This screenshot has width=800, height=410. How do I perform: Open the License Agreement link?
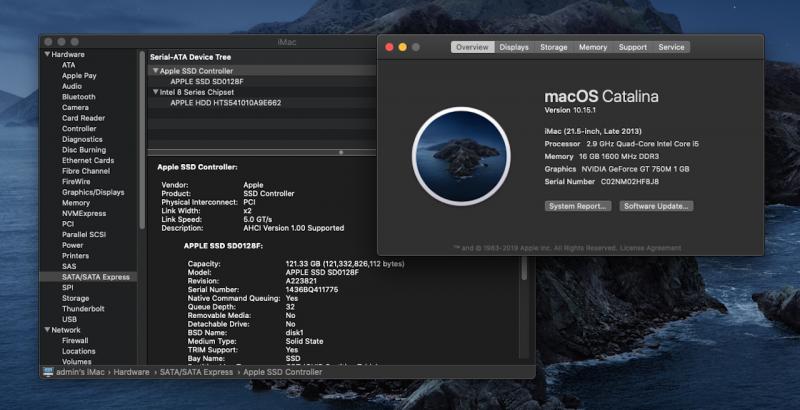pyautogui.click(x=651, y=247)
